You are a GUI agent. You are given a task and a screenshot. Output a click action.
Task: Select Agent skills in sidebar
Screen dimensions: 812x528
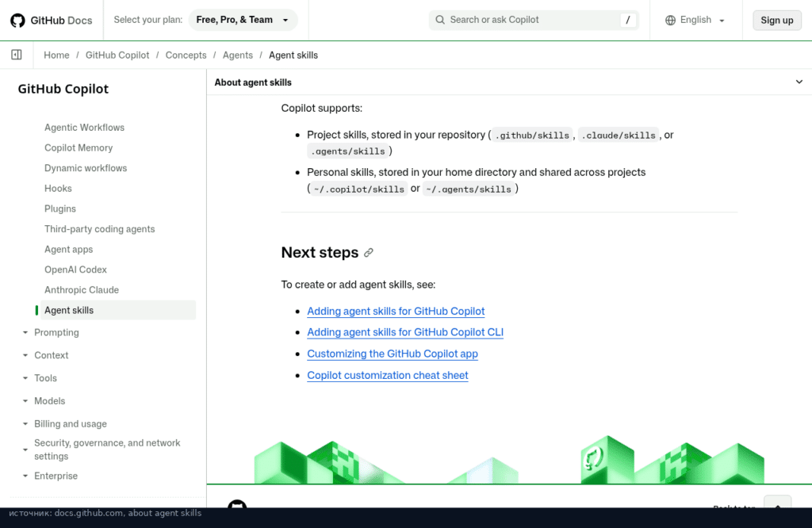pyautogui.click(x=118, y=310)
